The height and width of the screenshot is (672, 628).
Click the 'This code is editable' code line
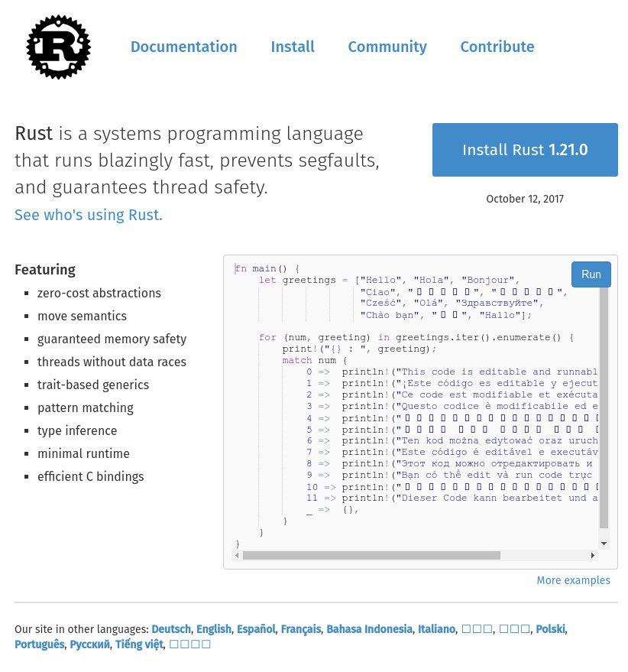tap(452, 372)
